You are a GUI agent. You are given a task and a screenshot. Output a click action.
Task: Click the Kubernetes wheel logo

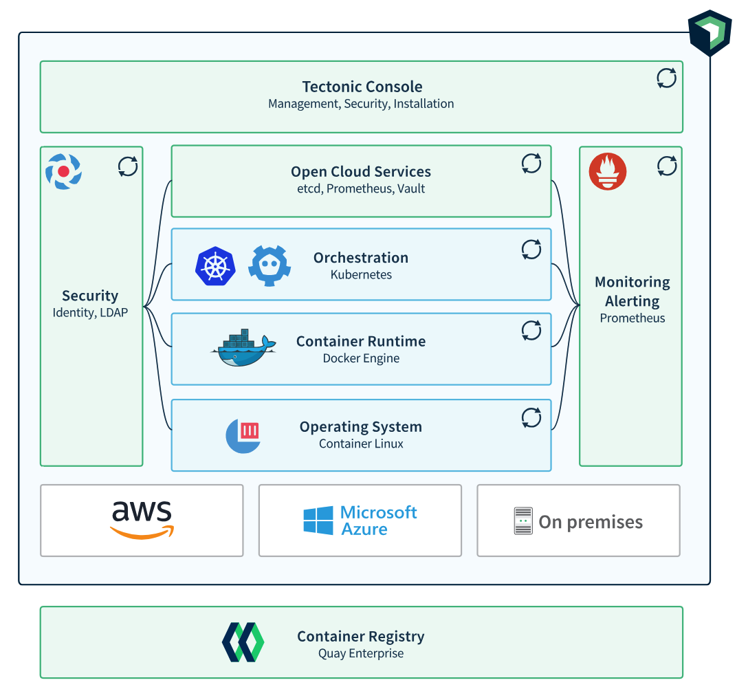coord(214,266)
